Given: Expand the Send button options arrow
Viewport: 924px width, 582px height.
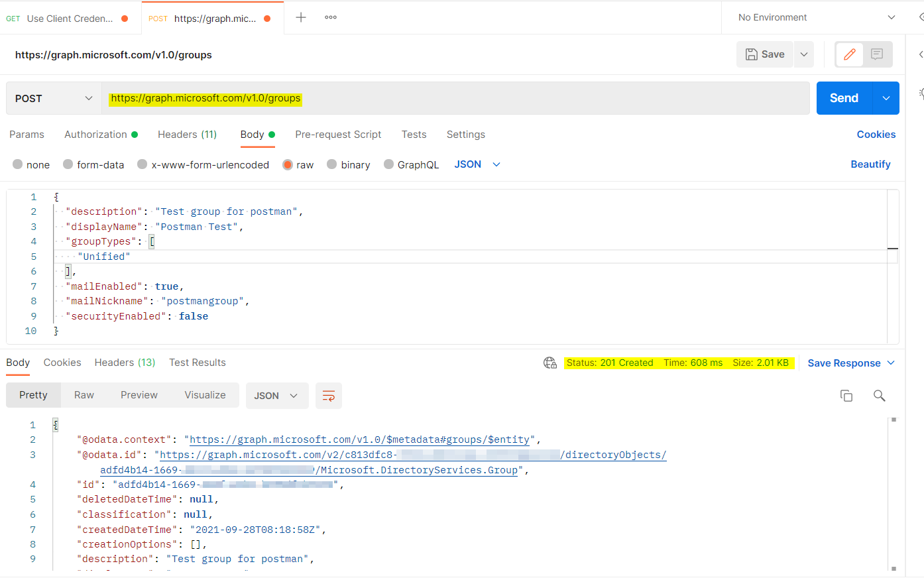Looking at the screenshot, I should (886, 98).
